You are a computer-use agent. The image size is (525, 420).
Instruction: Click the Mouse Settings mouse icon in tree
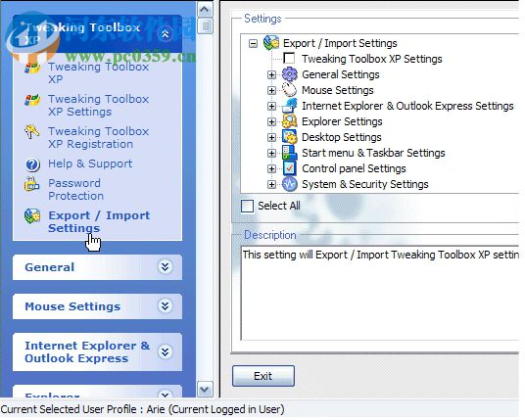[x=290, y=90]
